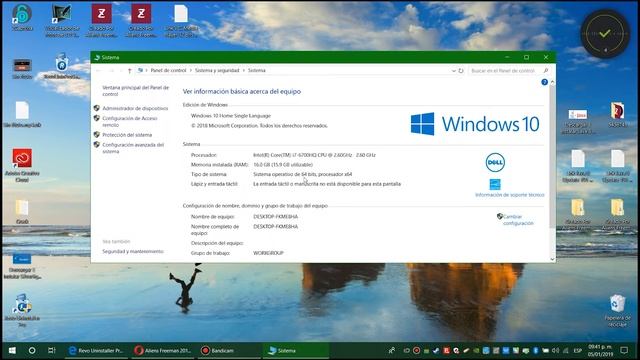Screen dimensions: 640x360
Task: Open Configuración de Acceso remoto
Action: pos(130,121)
